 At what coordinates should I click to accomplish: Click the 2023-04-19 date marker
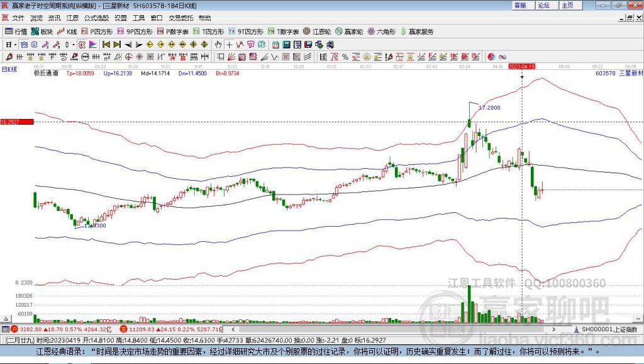[521, 66]
